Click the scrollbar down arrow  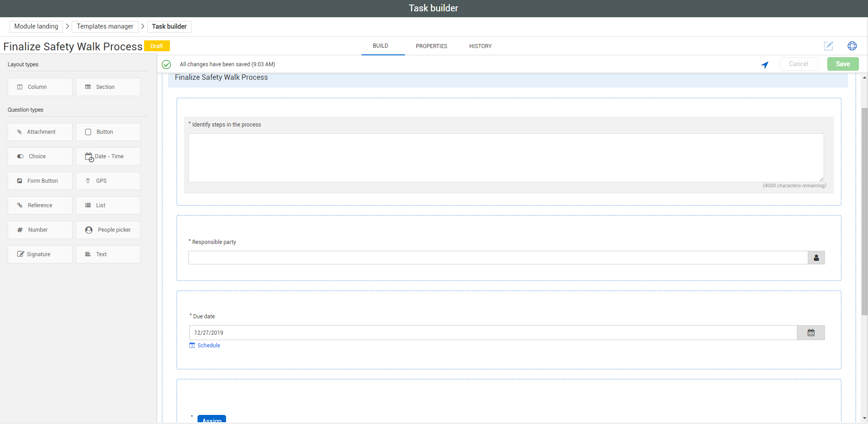tap(864, 418)
